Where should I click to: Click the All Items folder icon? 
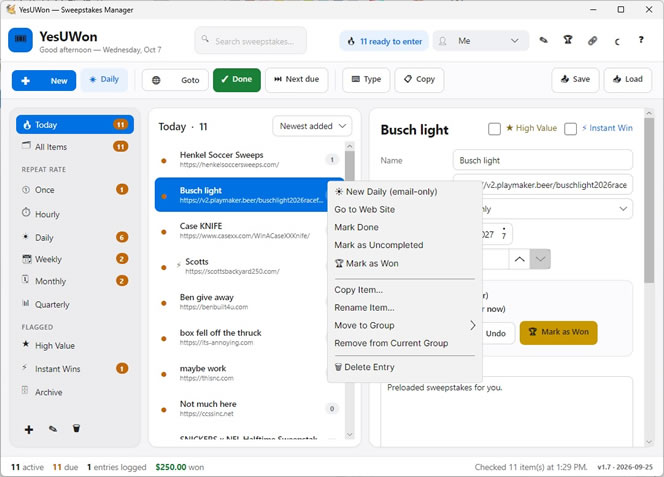click(26, 146)
